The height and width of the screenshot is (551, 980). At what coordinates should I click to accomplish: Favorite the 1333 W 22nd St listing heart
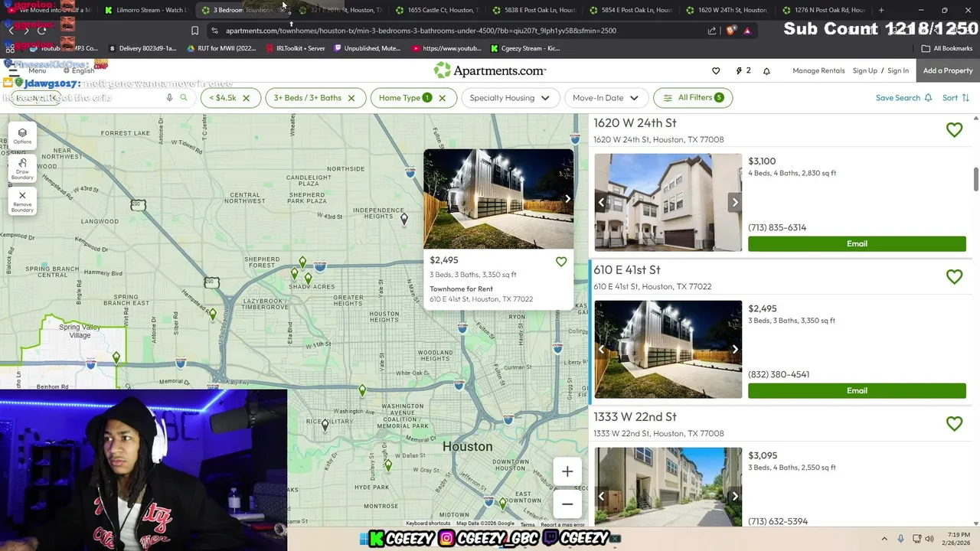954,424
